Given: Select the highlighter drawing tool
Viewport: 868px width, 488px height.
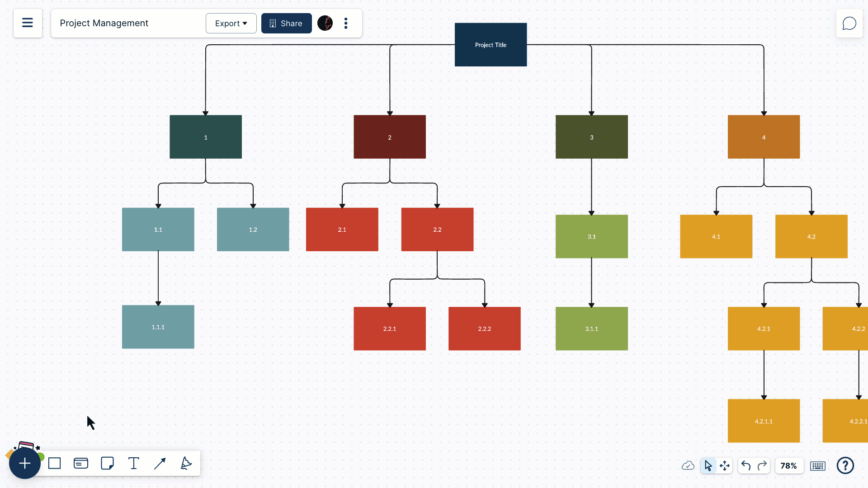Looking at the screenshot, I should tap(186, 463).
